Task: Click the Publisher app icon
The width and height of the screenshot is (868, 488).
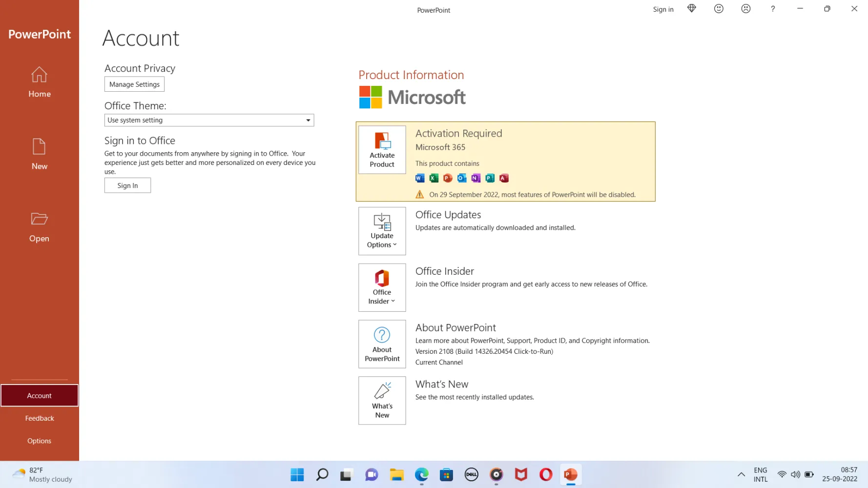Action: point(490,178)
